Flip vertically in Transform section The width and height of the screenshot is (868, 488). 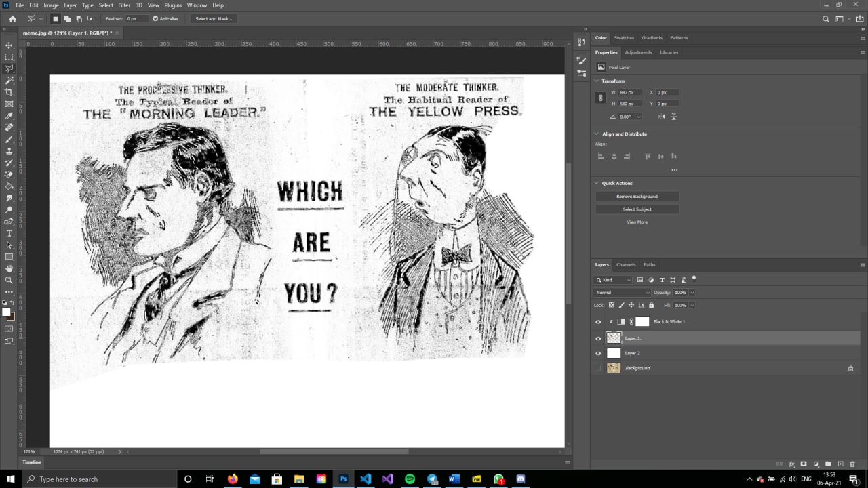[x=673, y=117]
